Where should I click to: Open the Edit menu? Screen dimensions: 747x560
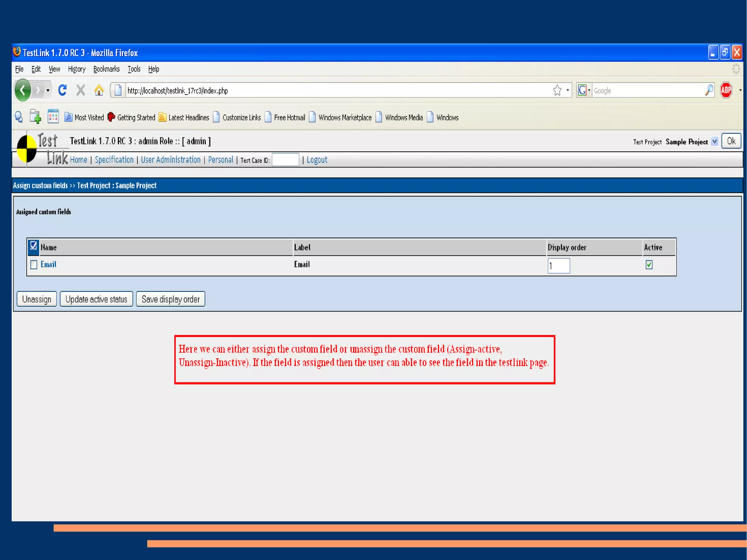(x=36, y=69)
